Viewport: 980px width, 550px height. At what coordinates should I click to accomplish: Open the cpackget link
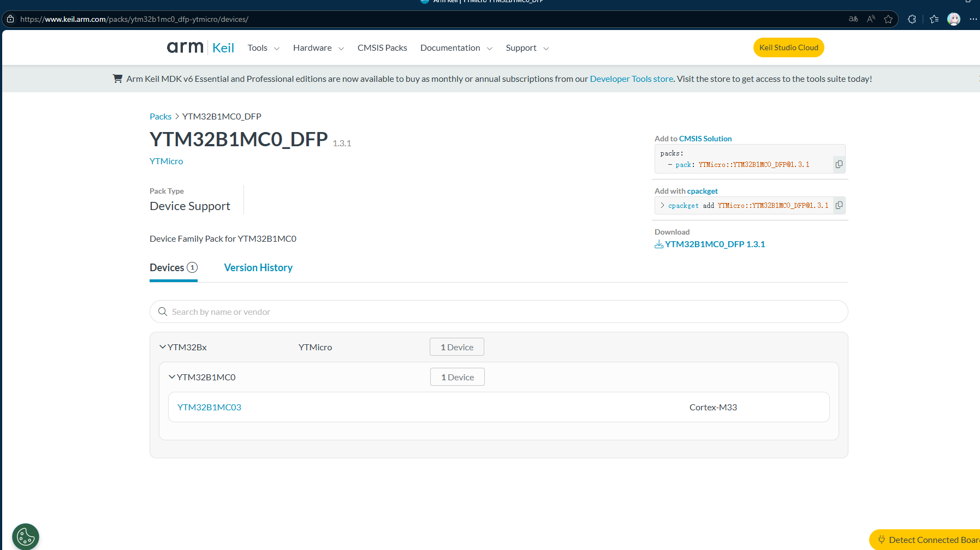[x=702, y=191]
